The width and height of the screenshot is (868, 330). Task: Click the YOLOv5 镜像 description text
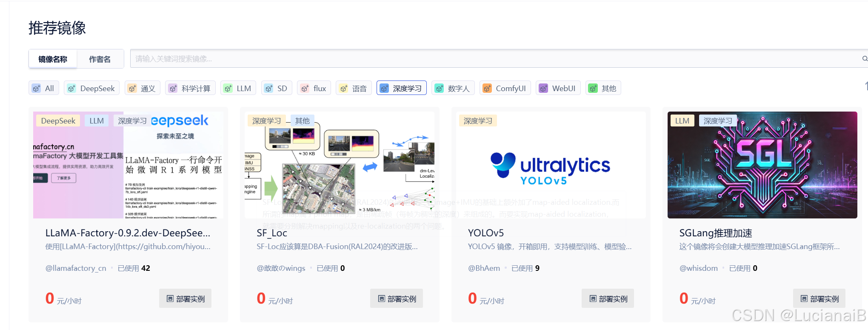pyautogui.click(x=550, y=247)
